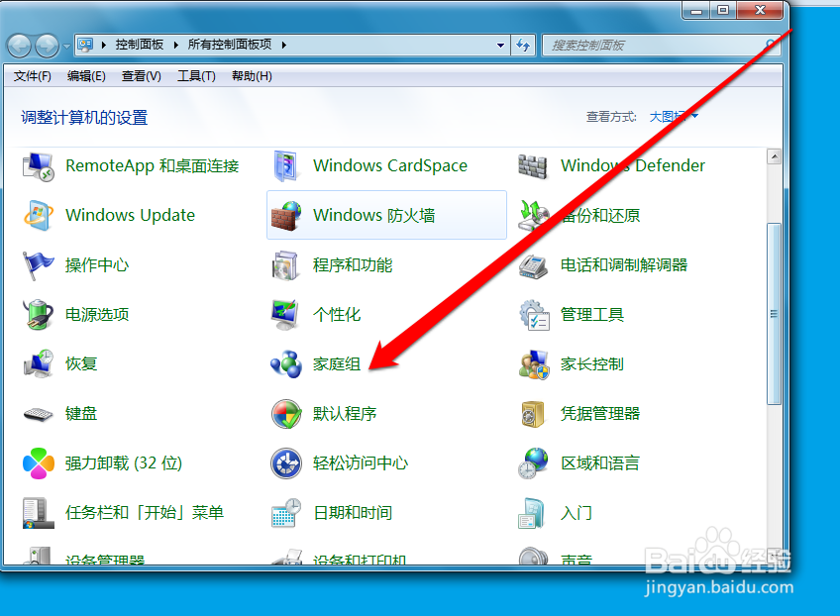Click the 电源选项 text link

pyautogui.click(x=97, y=314)
